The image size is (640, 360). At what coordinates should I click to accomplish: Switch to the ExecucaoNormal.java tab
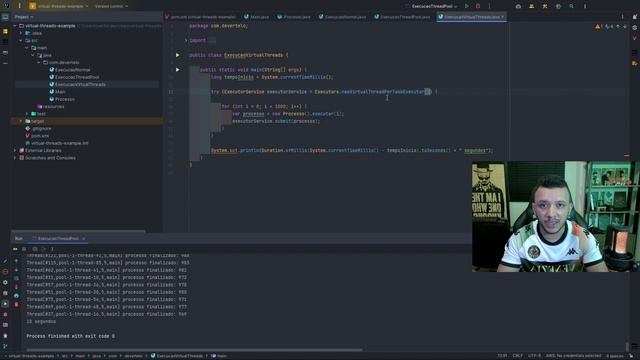[342, 17]
